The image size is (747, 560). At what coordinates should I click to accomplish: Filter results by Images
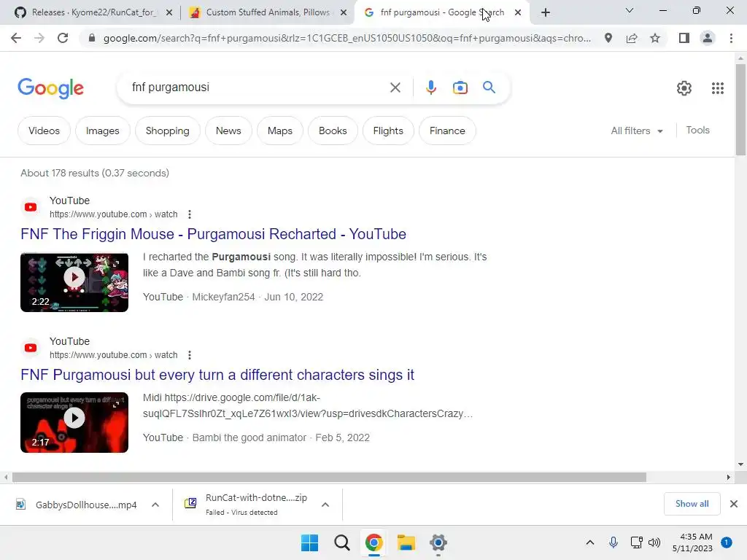tap(102, 131)
